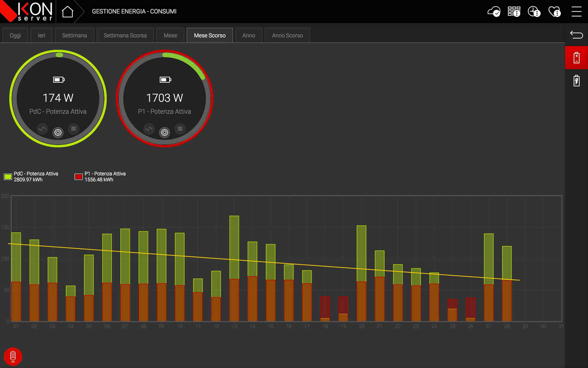Open the hamburger menu

point(576,11)
